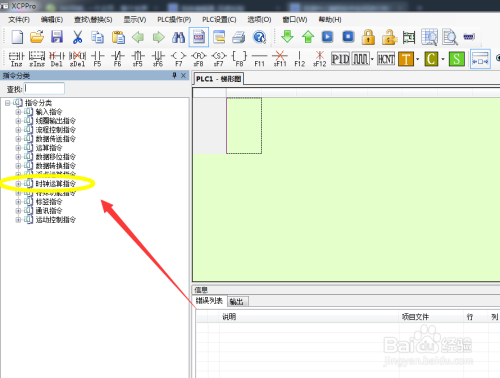The image size is (500, 378).
Task: Open the 编辑(E) menu
Action: tap(52, 20)
